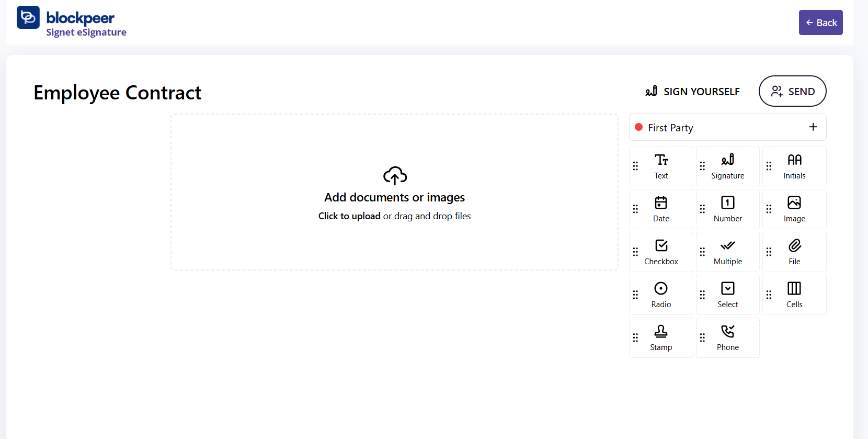Click the SEND button
This screenshot has height=439, width=868.
792,91
